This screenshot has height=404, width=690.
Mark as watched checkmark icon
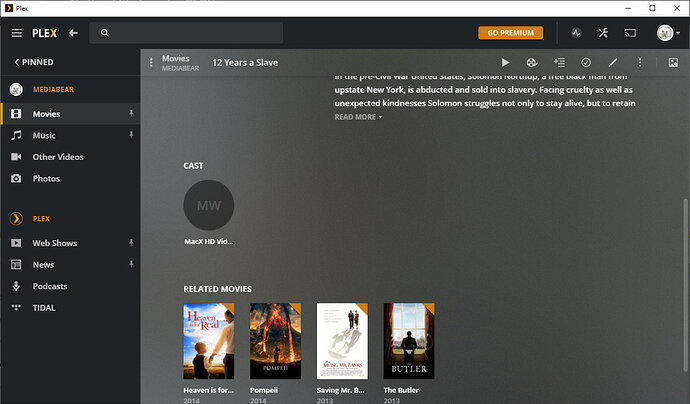click(586, 62)
